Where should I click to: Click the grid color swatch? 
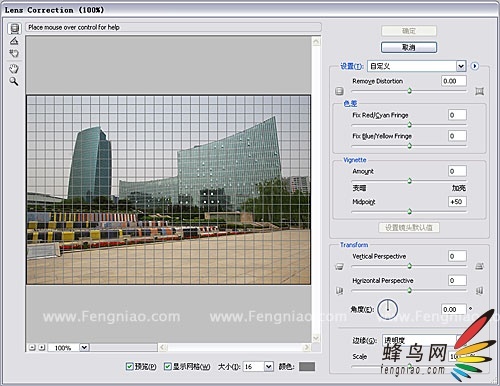coord(307,367)
